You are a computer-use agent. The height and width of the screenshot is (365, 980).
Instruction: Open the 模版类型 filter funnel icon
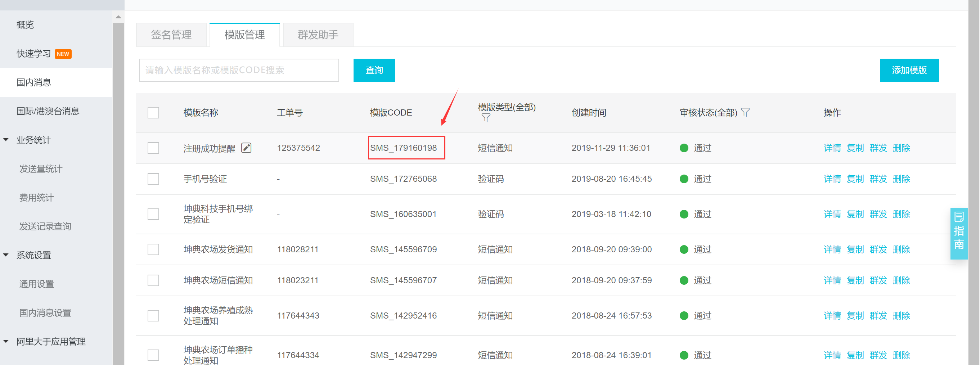486,118
